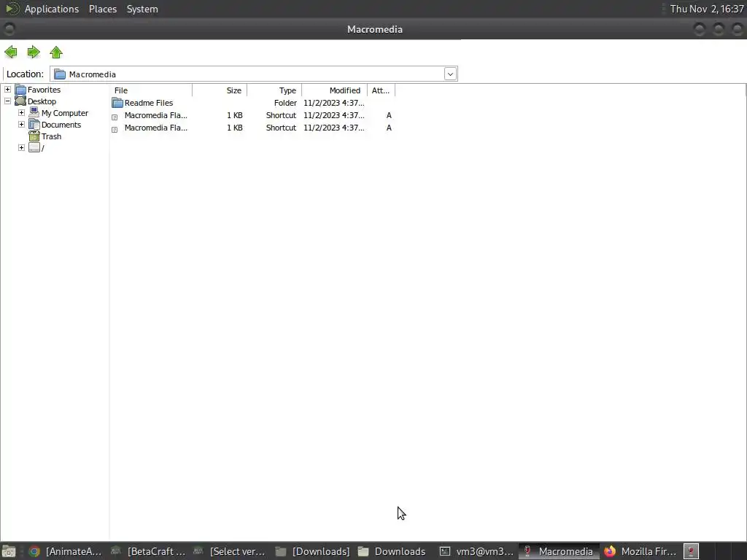747x560 pixels.
Task: Click the Folder type cell
Action: pyautogui.click(x=285, y=103)
